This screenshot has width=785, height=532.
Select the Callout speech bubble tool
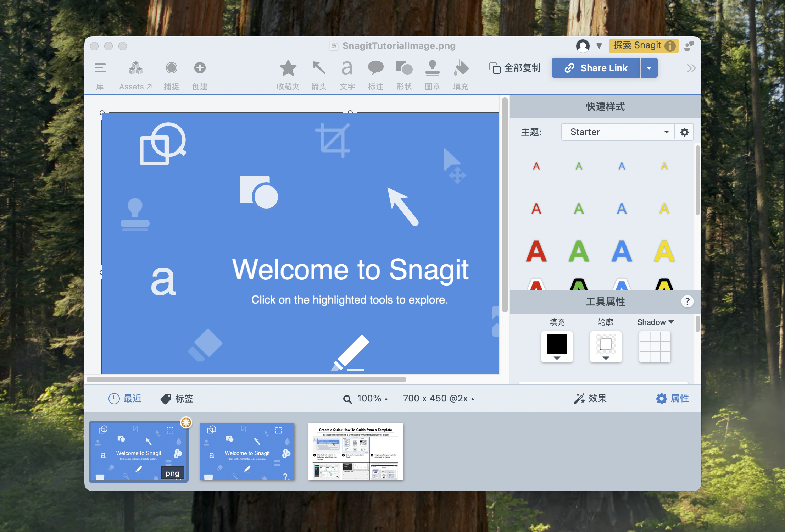point(375,68)
